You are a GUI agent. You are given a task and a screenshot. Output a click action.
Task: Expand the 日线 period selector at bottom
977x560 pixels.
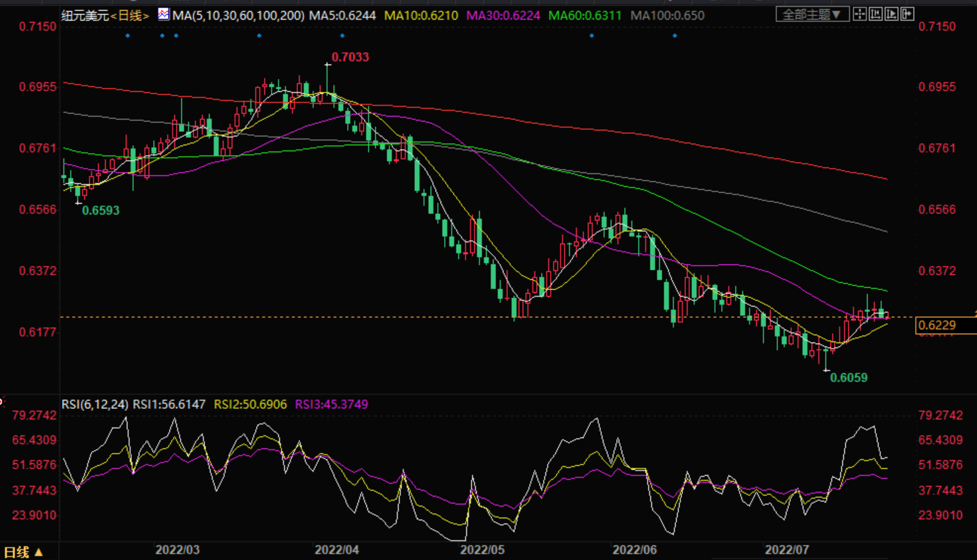click(23, 552)
